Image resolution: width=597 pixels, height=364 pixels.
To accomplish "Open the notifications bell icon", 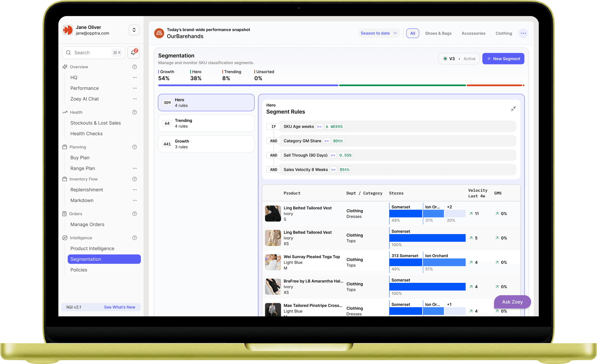I will tap(133, 53).
